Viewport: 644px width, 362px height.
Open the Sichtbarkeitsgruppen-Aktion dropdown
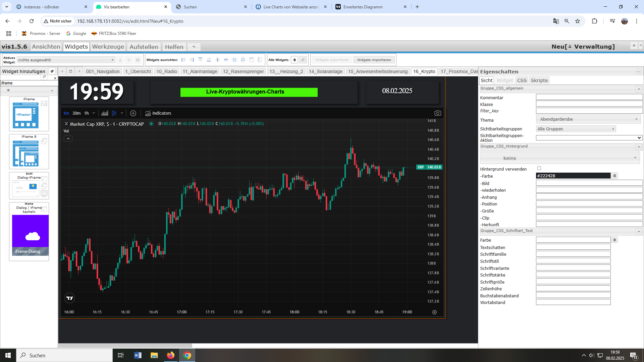point(589,138)
